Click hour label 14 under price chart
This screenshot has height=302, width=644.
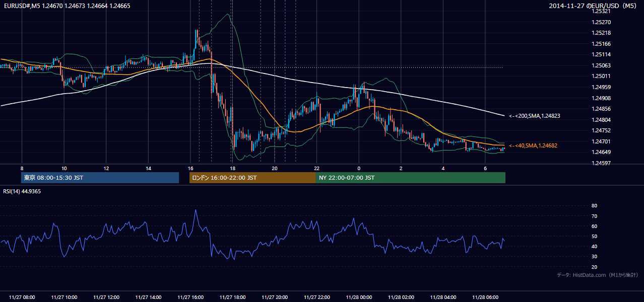(148, 168)
